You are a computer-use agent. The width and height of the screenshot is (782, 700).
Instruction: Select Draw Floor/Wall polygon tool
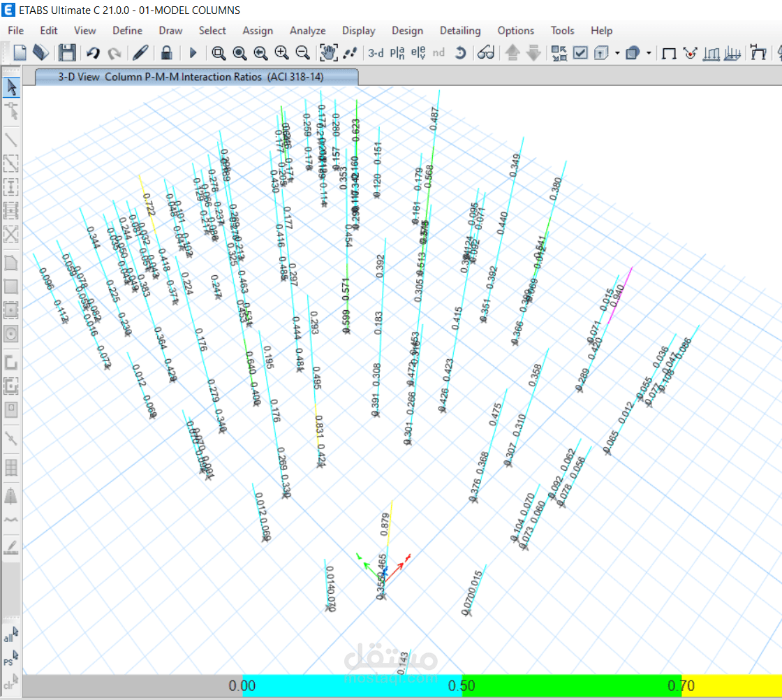11,263
